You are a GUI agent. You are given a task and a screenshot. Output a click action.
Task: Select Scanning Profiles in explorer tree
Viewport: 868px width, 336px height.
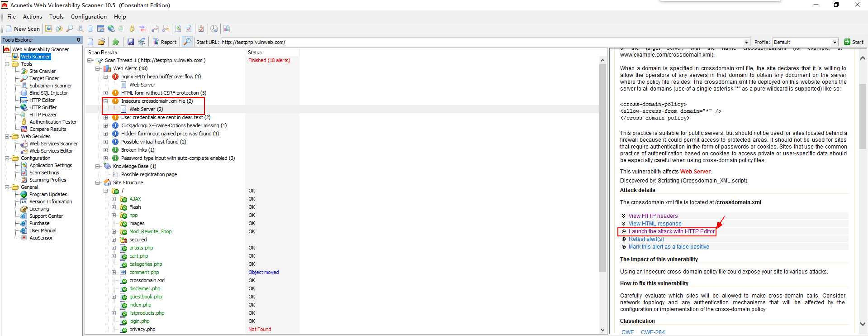point(47,180)
